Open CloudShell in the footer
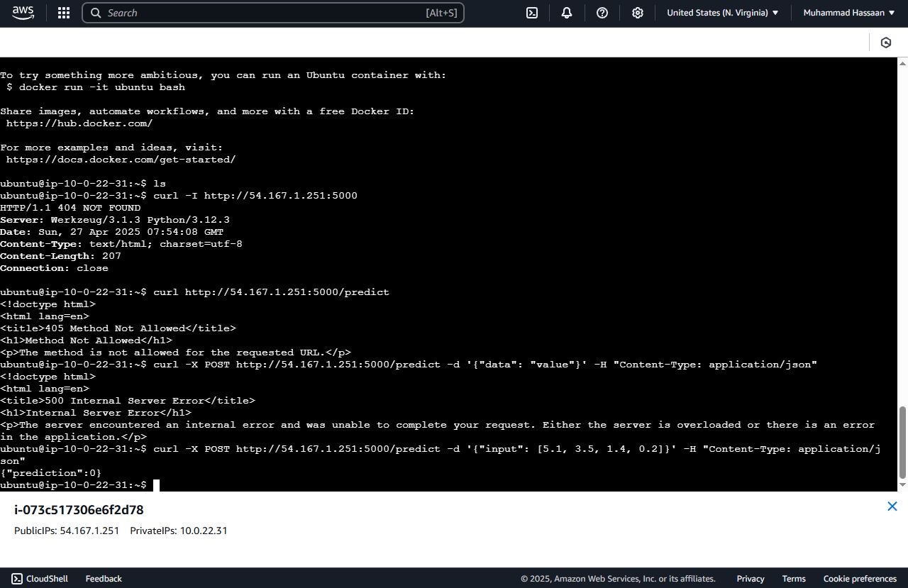This screenshot has width=908, height=588. (x=40, y=579)
